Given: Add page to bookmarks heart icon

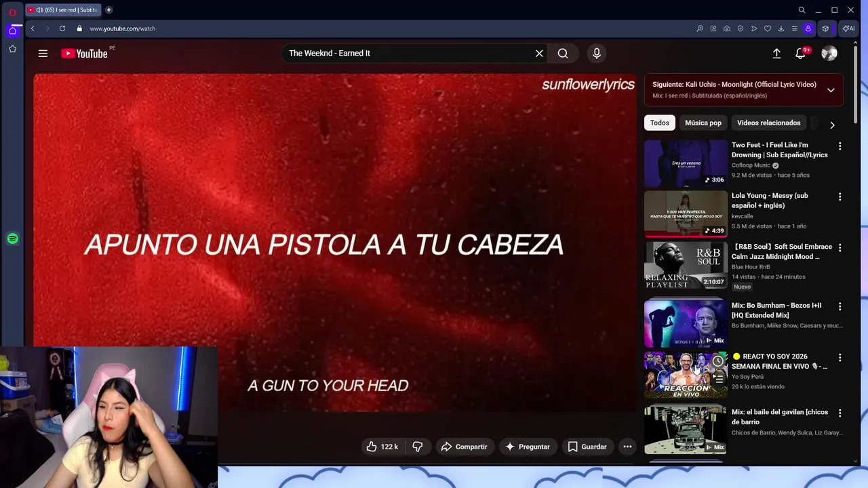Looking at the screenshot, I should pos(768,28).
